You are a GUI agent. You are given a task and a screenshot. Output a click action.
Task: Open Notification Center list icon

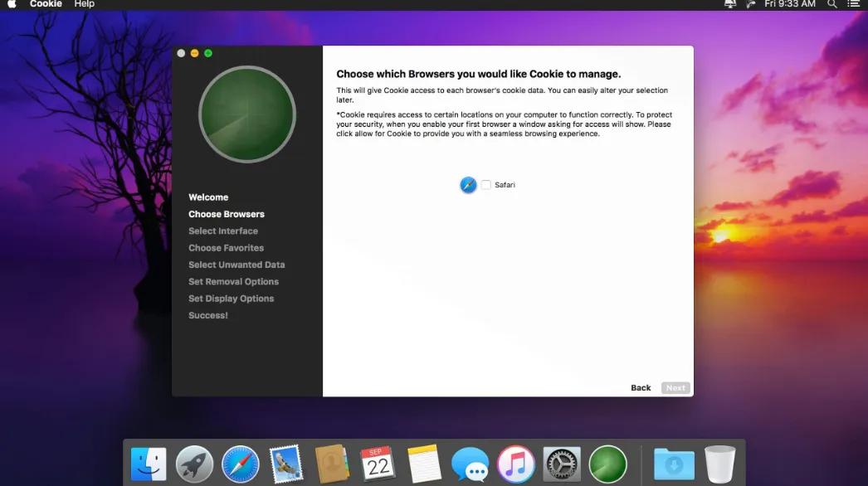pos(854,4)
